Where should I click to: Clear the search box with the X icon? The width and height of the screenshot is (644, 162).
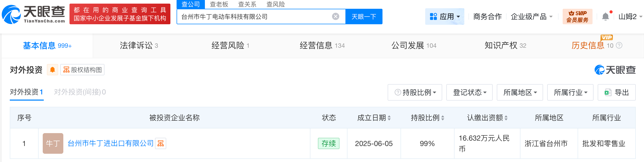point(335,17)
